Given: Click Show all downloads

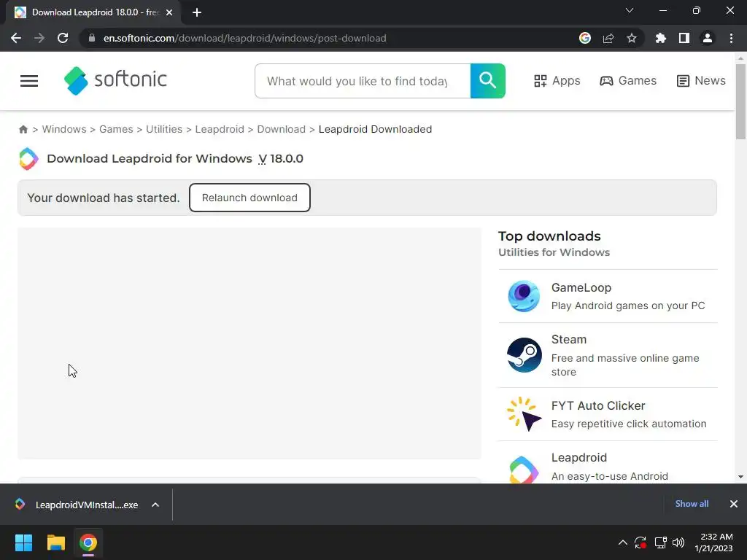Looking at the screenshot, I should pyautogui.click(x=692, y=504).
